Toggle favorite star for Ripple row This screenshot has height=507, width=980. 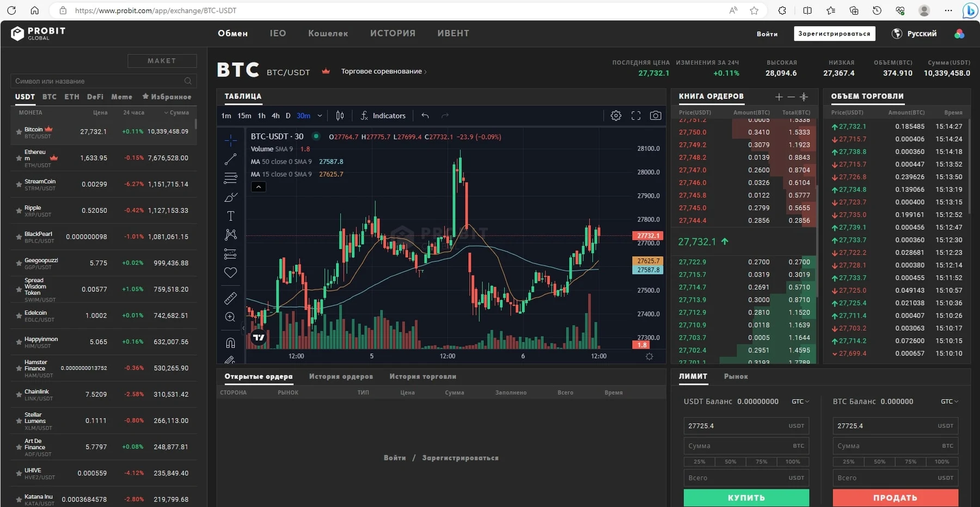click(19, 211)
